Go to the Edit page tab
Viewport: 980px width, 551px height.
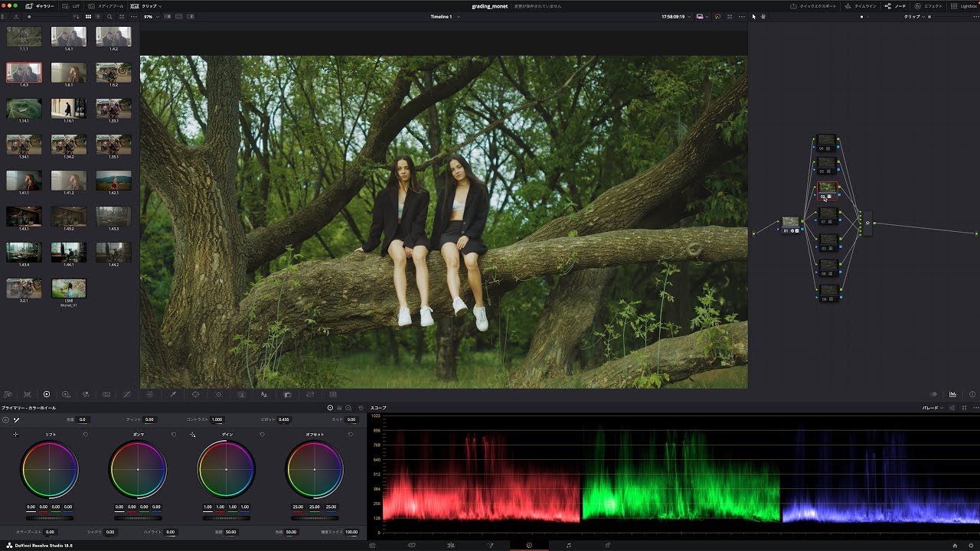(450, 545)
